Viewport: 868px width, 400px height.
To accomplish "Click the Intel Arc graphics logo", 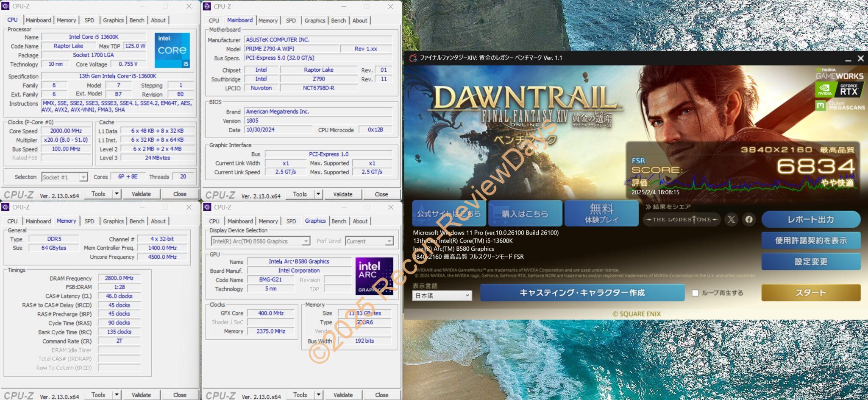I will [374, 276].
